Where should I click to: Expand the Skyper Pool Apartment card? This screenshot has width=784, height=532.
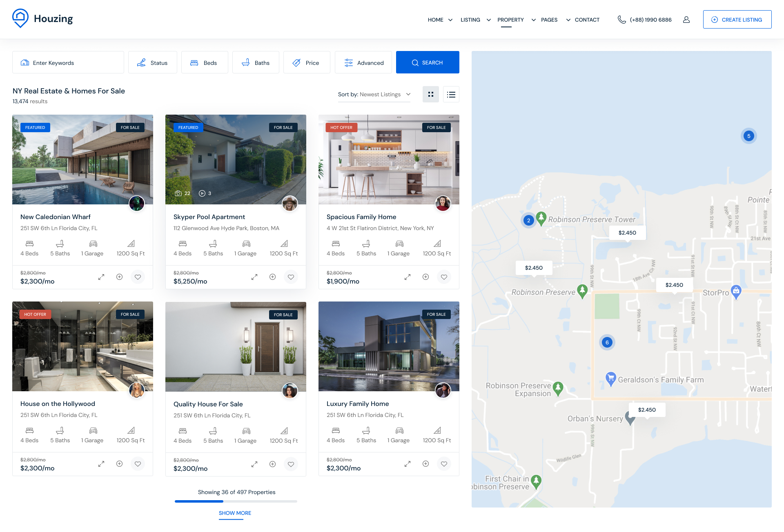point(254,277)
